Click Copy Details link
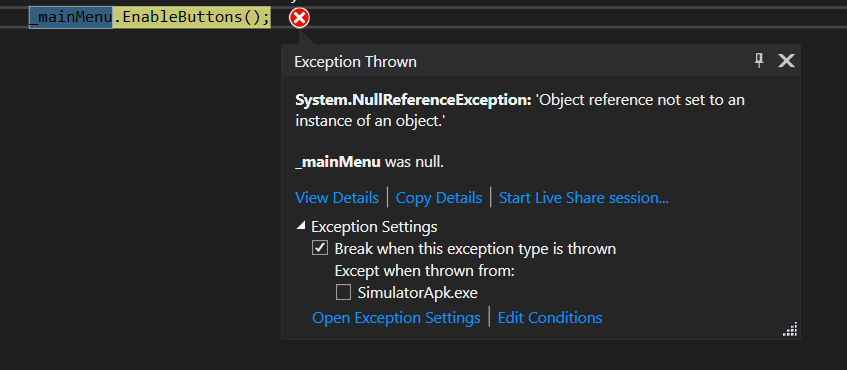Screen dimensions: 847x370 pyautogui.click(x=439, y=198)
